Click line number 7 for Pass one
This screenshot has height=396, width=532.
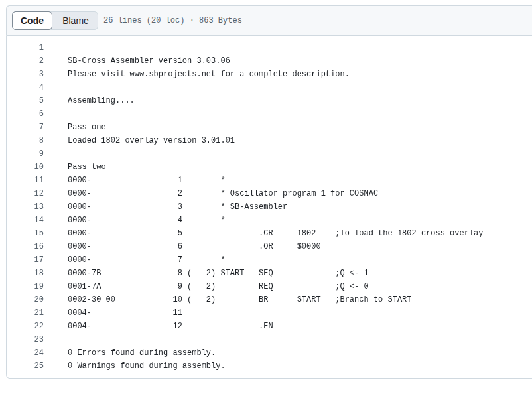coord(41,127)
